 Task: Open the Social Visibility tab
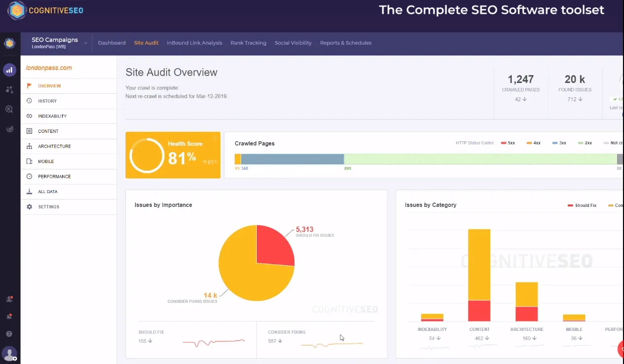click(293, 43)
